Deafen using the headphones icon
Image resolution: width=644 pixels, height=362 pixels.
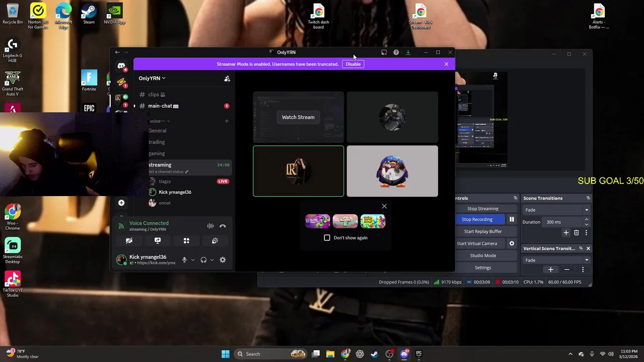pyautogui.click(x=203, y=260)
